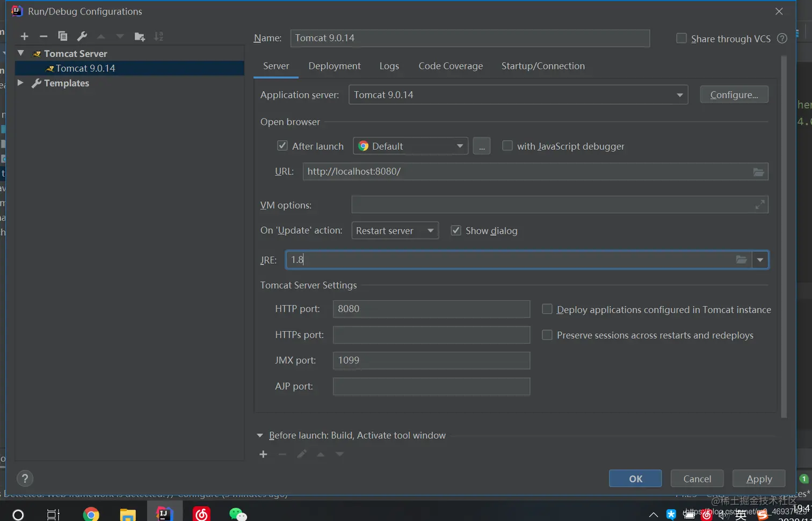Switch to the Server tab
This screenshot has height=521, width=812.
coord(276,66)
